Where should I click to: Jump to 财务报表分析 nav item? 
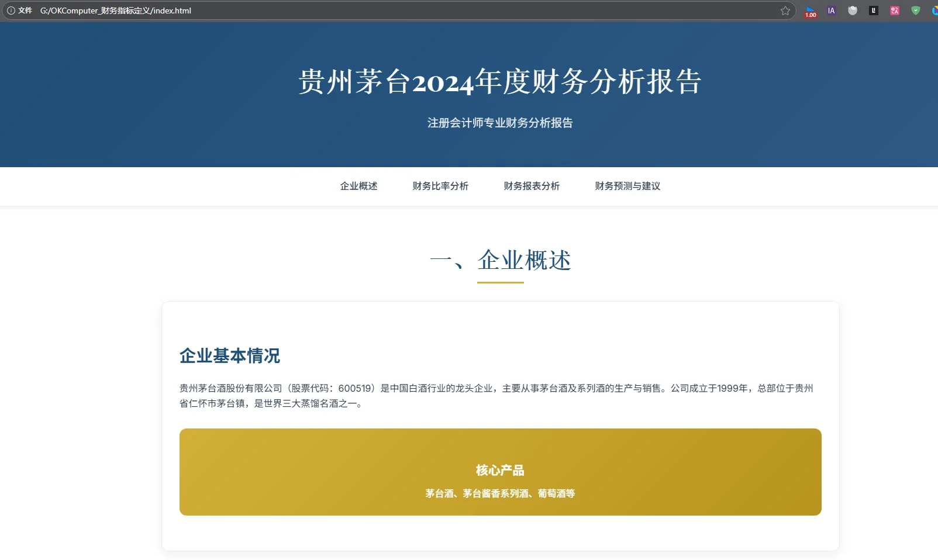pyautogui.click(x=532, y=186)
